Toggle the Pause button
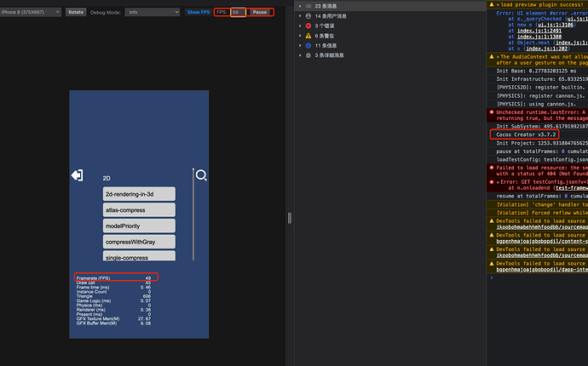The image size is (588, 366). coord(260,13)
